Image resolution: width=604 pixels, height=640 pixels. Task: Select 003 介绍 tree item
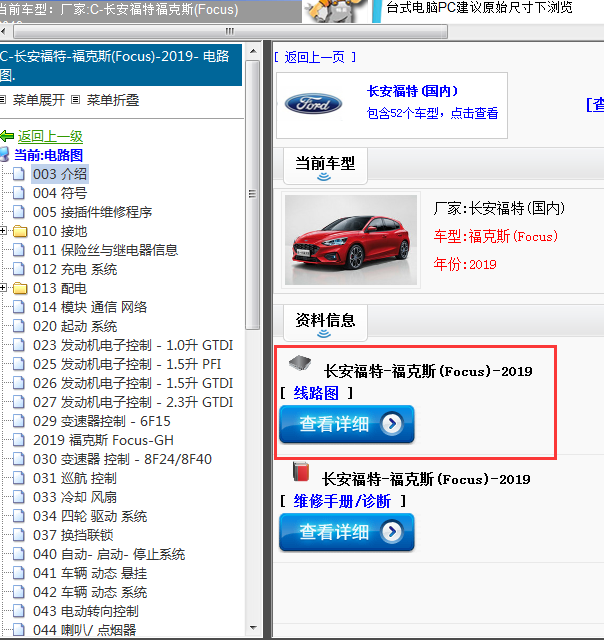pos(60,174)
